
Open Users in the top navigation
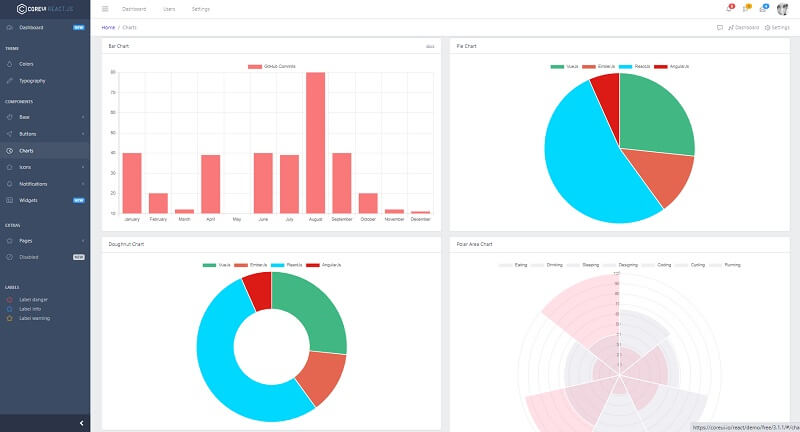pos(169,9)
